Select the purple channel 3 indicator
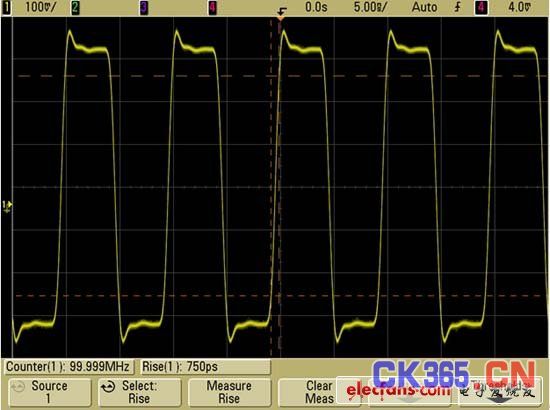550x410 pixels. pos(144,8)
